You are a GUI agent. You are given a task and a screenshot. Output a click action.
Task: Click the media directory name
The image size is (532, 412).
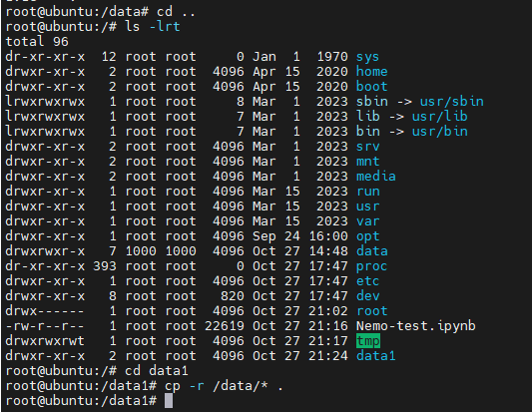coord(375,177)
